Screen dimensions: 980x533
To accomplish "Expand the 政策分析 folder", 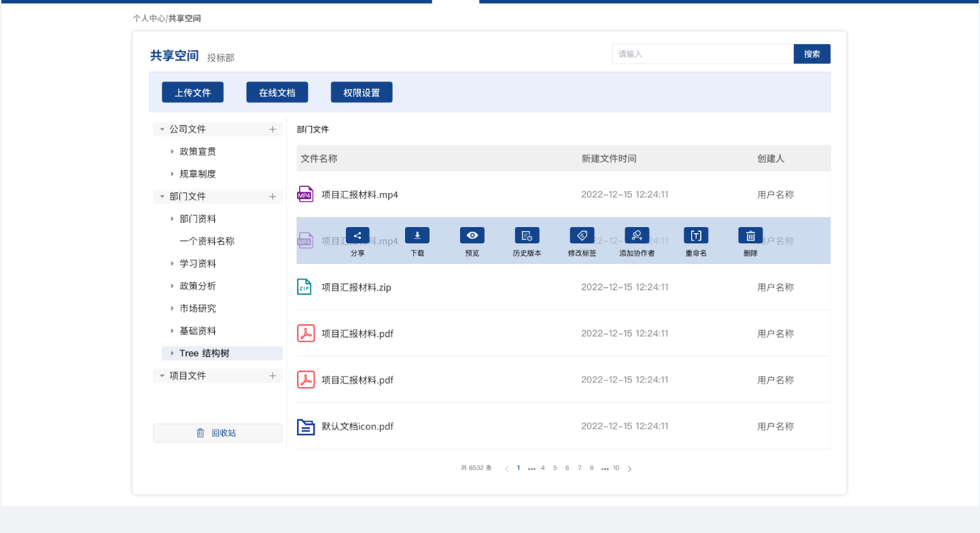I will (173, 286).
